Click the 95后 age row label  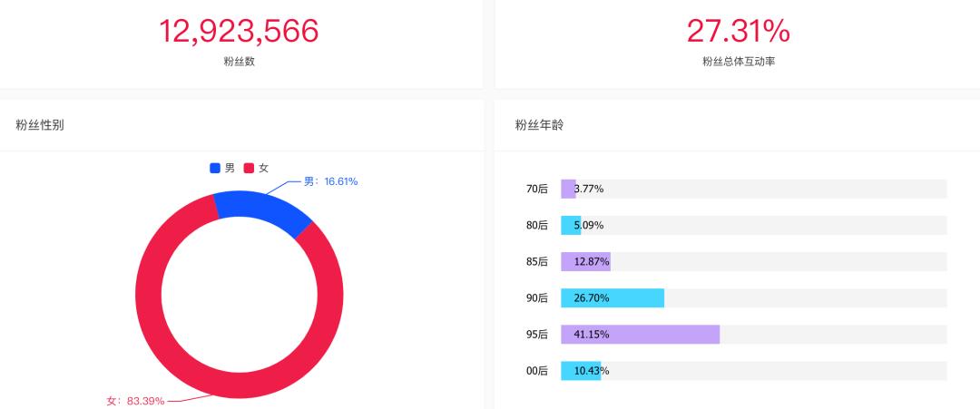click(537, 335)
